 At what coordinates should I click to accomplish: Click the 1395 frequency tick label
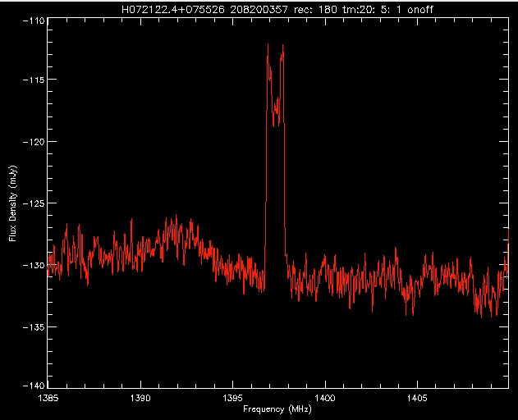233,398
